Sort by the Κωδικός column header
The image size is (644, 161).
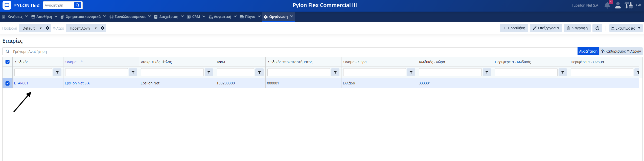click(21, 62)
